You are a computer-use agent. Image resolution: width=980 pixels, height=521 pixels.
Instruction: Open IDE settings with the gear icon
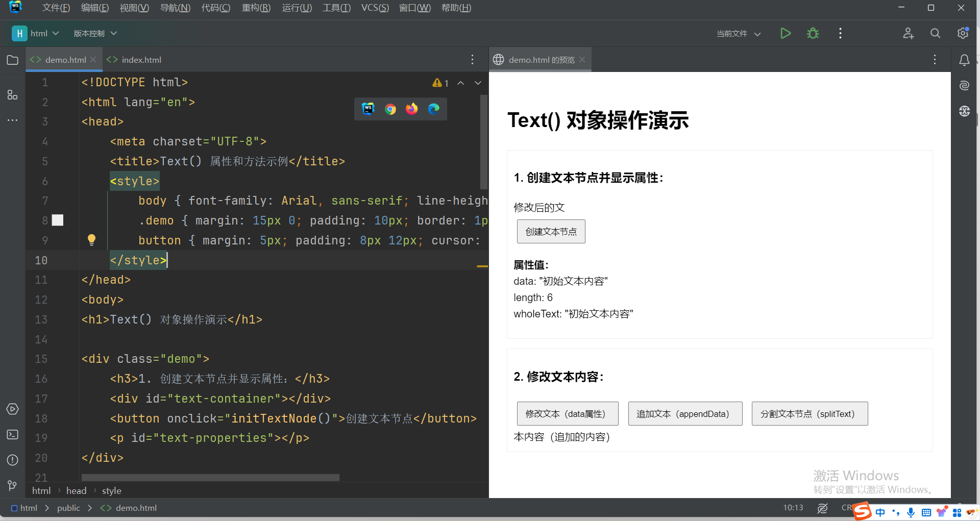(x=963, y=33)
